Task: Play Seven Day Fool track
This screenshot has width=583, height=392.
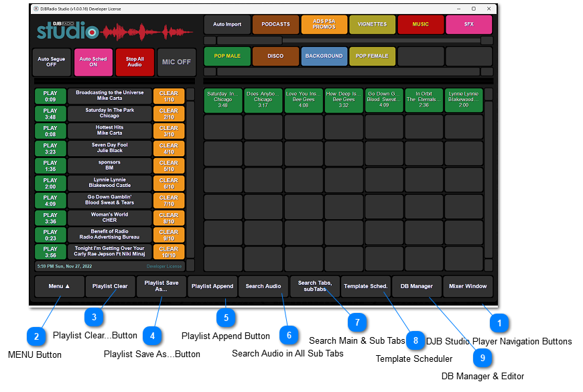Action: pyautogui.click(x=50, y=148)
